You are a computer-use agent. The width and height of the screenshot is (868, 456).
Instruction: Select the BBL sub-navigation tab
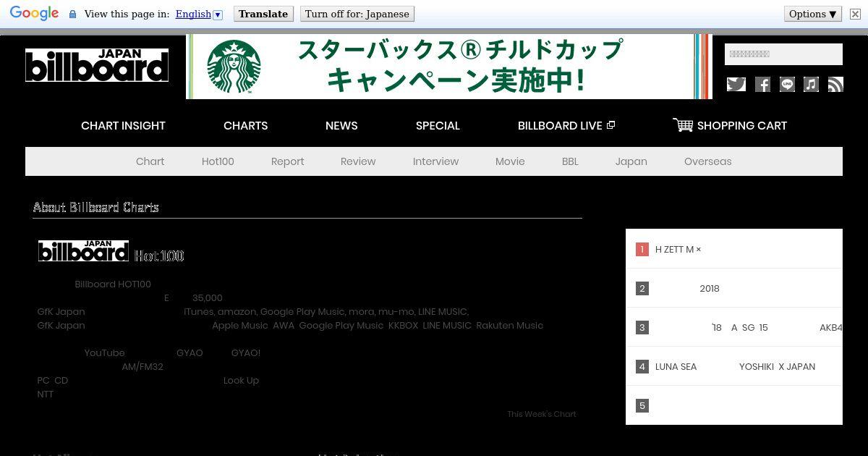click(x=570, y=161)
